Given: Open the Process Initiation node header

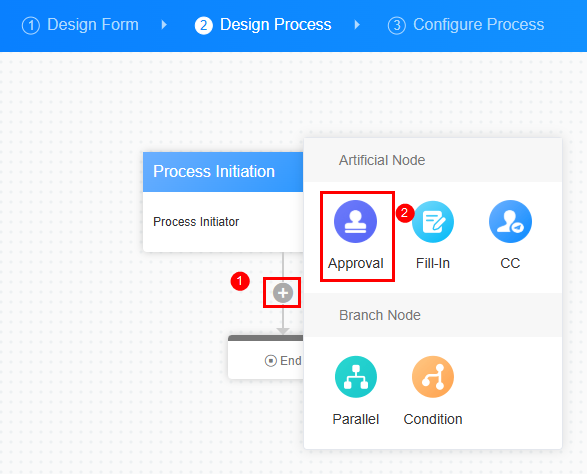Looking at the screenshot, I should pyautogui.click(x=223, y=172).
